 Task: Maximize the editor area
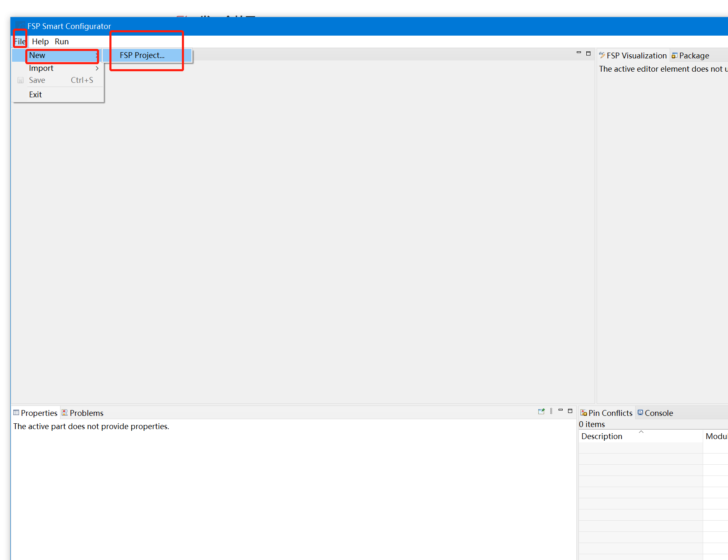tap(588, 53)
